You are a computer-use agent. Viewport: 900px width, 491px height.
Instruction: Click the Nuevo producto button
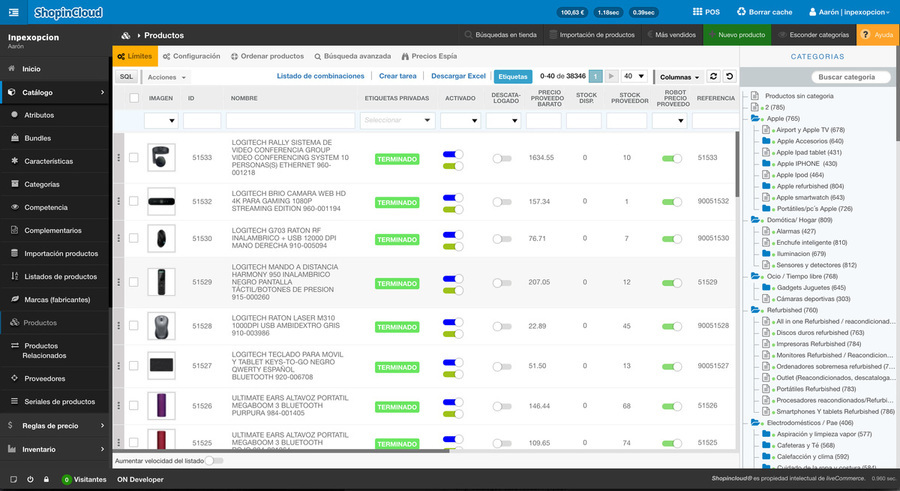(x=736, y=35)
